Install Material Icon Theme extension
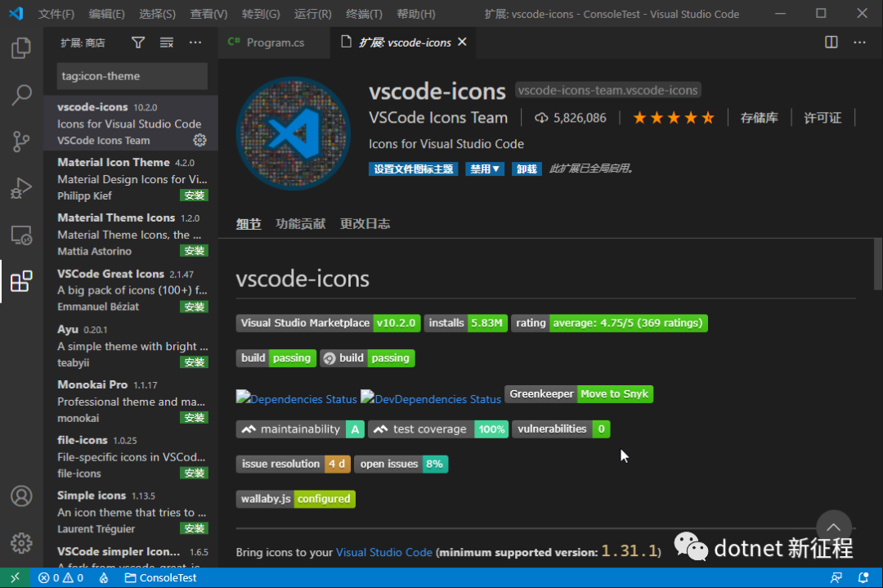883x588 pixels. 195,195
